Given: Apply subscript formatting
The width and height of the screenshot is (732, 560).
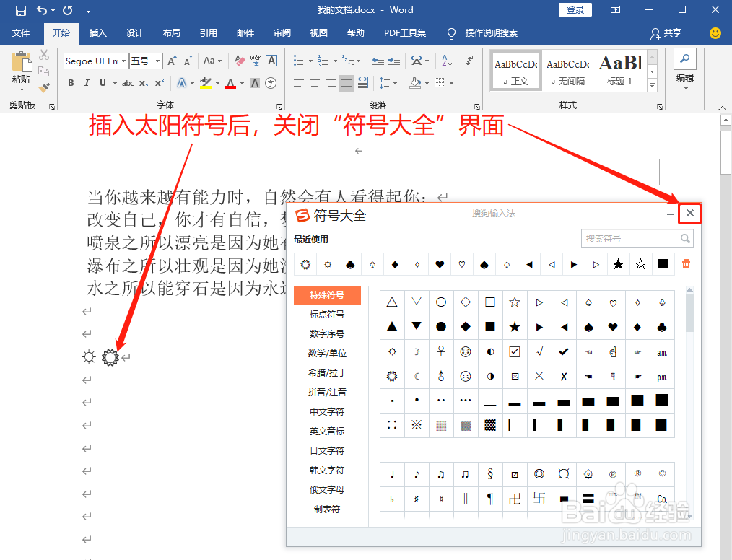Looking at the screenshot, I should coord(144,83).
